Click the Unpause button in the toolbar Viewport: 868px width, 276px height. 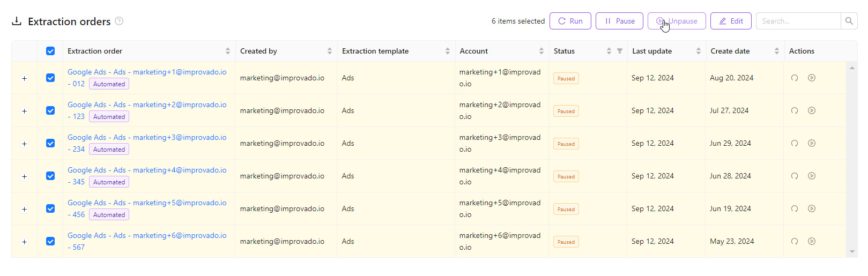coord(677,21)
